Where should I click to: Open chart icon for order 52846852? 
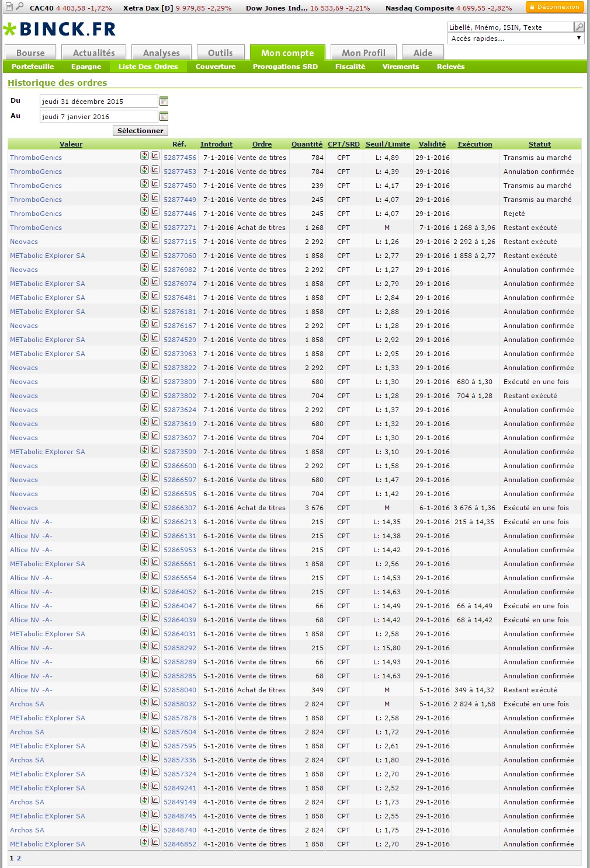155,842
